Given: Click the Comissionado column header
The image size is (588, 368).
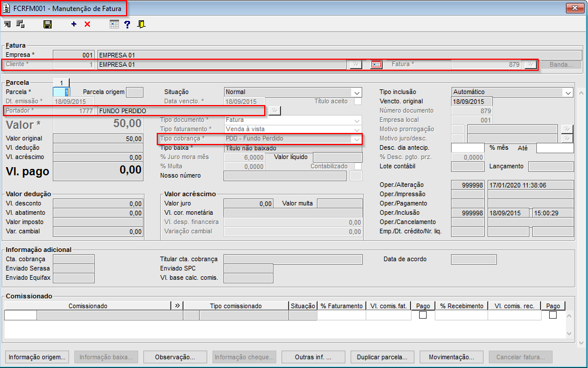Looking at the screenshot, I should 88,306.
